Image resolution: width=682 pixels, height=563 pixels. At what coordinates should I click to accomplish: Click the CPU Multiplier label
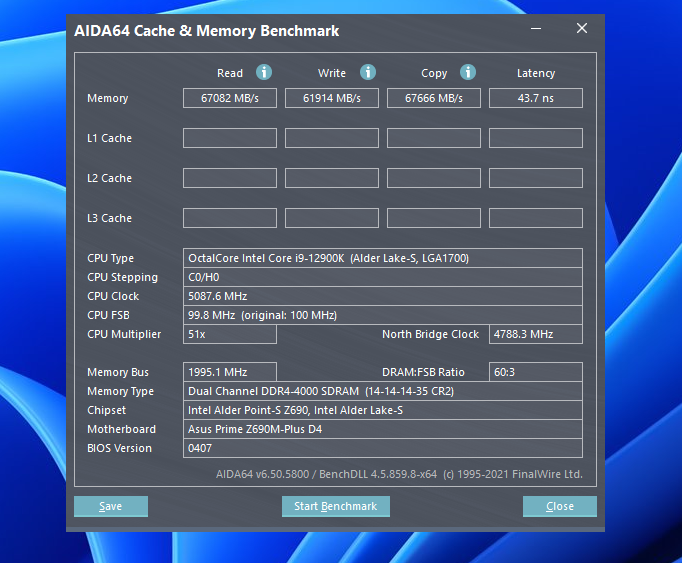[x=124, y=335]
